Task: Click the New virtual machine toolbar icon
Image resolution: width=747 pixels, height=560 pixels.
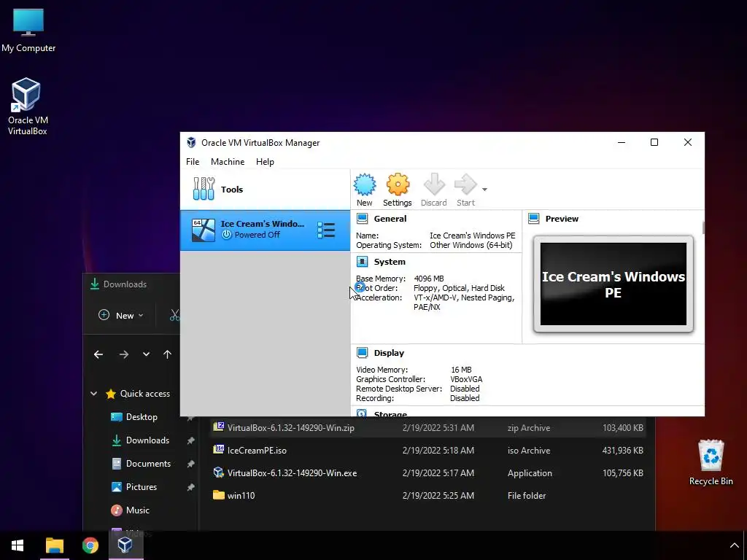Action: point(365,190)
